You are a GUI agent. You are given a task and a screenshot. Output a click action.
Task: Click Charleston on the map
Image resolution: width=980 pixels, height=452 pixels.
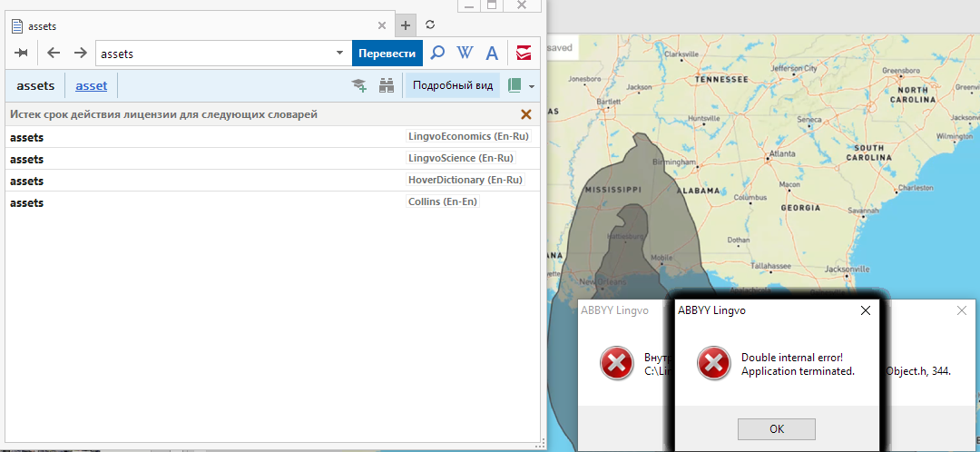point(916,188)
